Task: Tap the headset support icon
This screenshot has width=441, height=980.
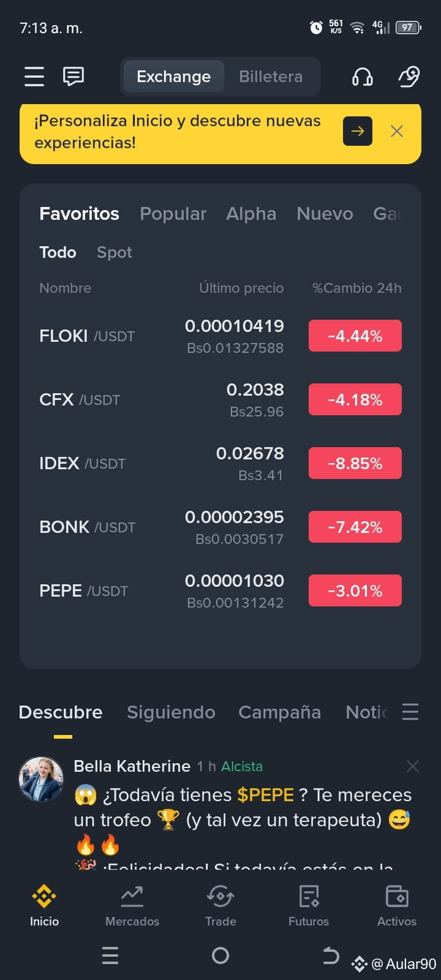Action: [x=363, y=77]
